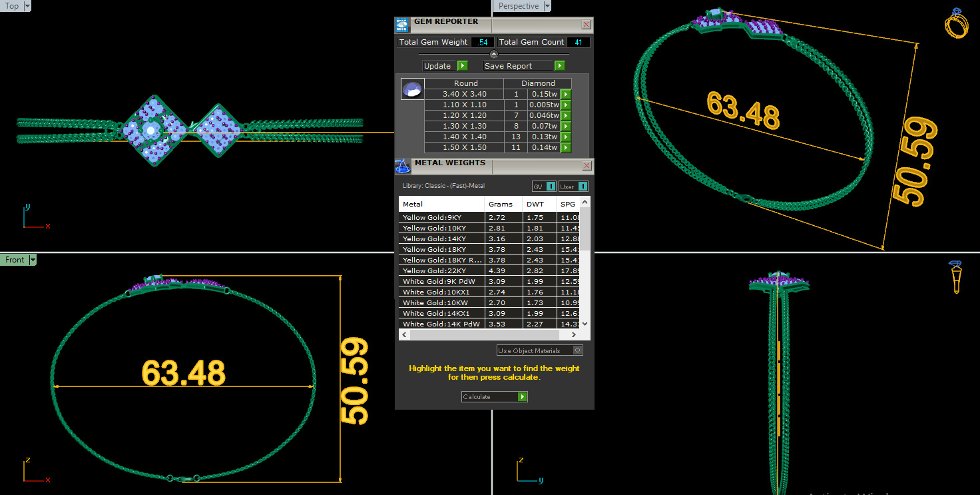The image size is (980, 495).
Task: Click the yellow ring icon in Perspective viewport
Action: tap(956, 23)
